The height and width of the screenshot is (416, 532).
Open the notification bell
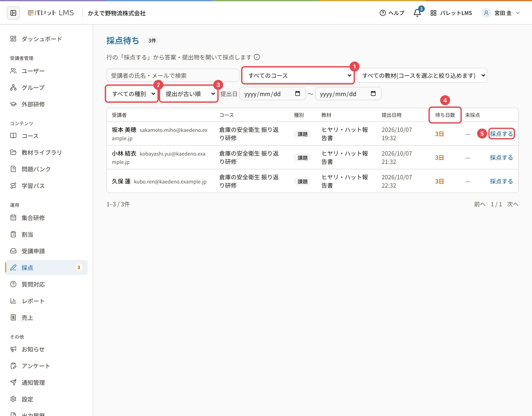pyautogui.click(x=417, y=13)
